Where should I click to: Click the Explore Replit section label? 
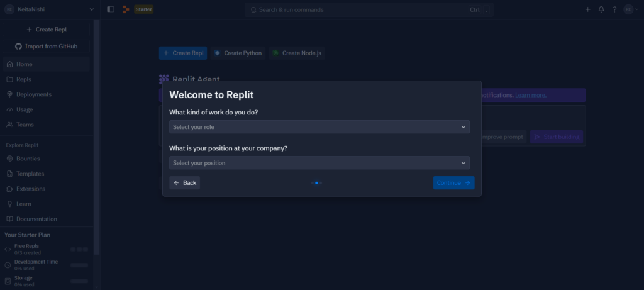22,145
